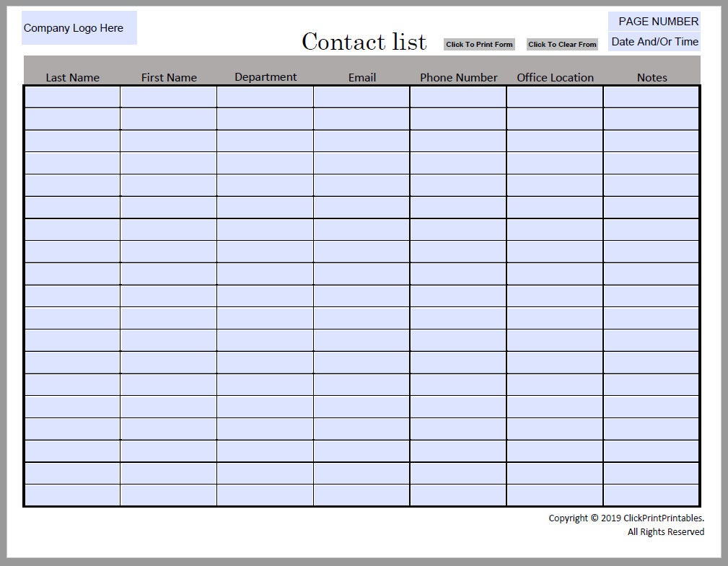
Task: Select the Date And/Or Time field
Action: (654, 41)
